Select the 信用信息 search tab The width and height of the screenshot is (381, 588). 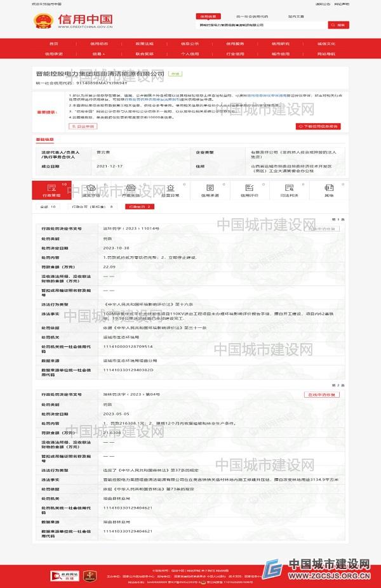208,16
